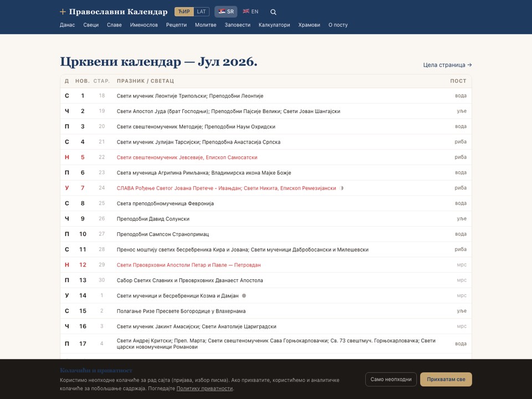Click Преподобни Сампсон Странопримац entry
Viewport: 532px width, 399px height.
(163, 234)
